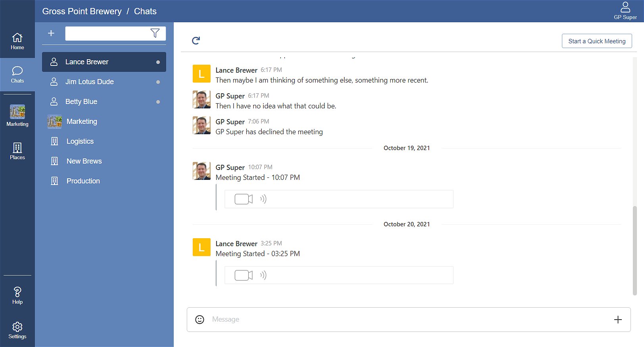Click Lance Brewer's avatar at 6:17 PM
Viewport: 644px width, 347px height.
201,74
